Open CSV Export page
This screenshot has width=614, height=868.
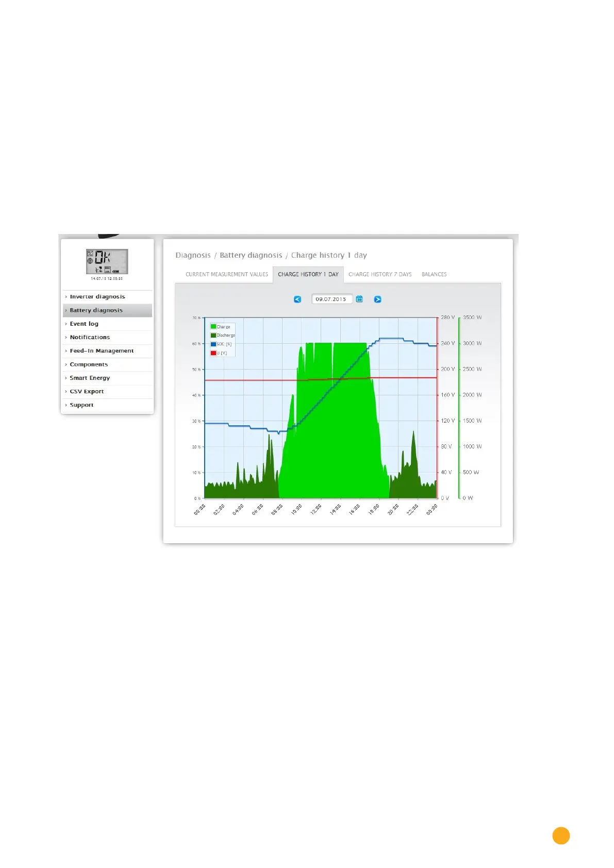tap(107, 392)
